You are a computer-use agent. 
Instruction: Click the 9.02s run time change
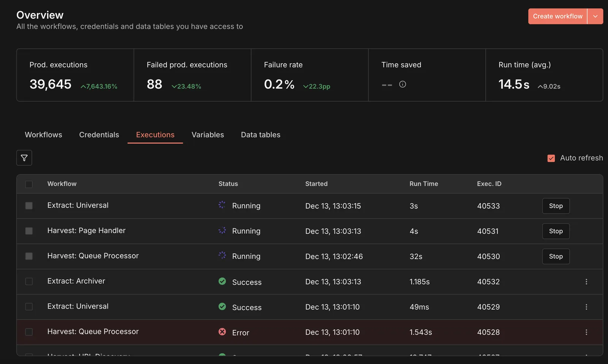tap(549, 87)
